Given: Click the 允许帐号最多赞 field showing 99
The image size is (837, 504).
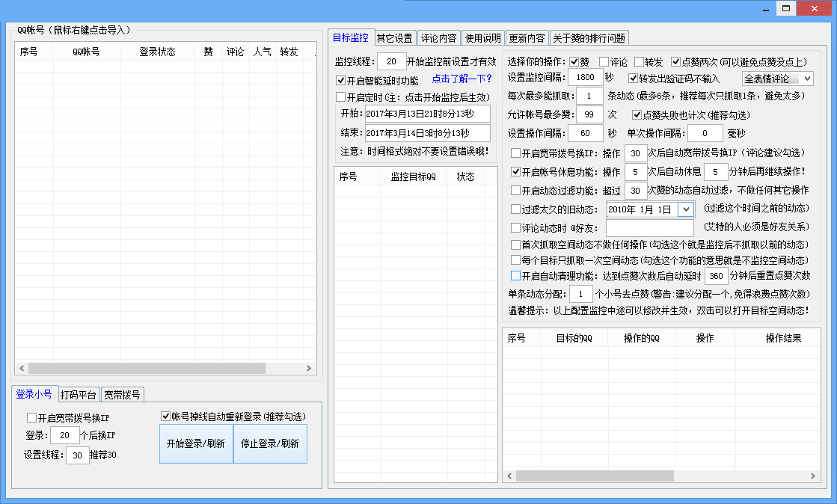Looking at the screenshot, I should pos(589,114).
